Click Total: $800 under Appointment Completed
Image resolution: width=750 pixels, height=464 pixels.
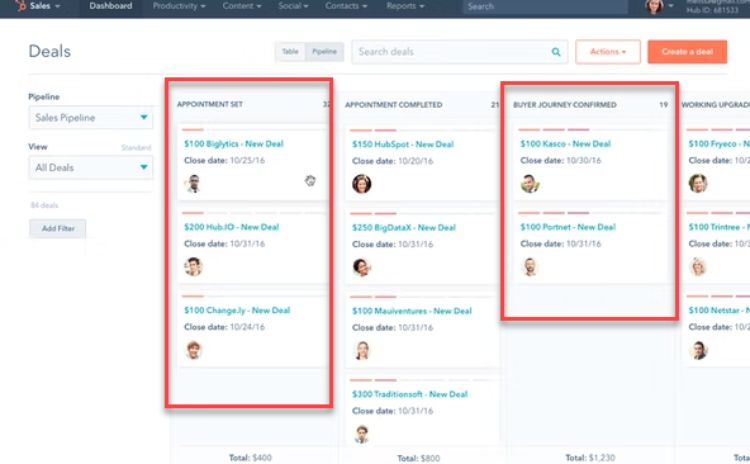click(x=419, y=458)
